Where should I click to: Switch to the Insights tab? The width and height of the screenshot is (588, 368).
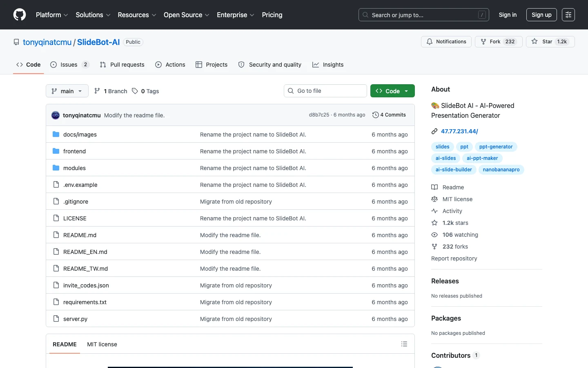[328, 65]
